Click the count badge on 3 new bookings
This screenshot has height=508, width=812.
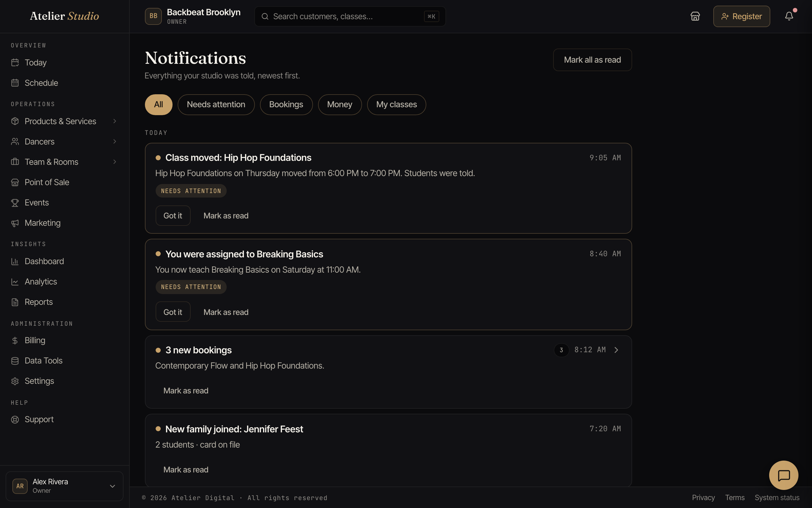[561, 350]
